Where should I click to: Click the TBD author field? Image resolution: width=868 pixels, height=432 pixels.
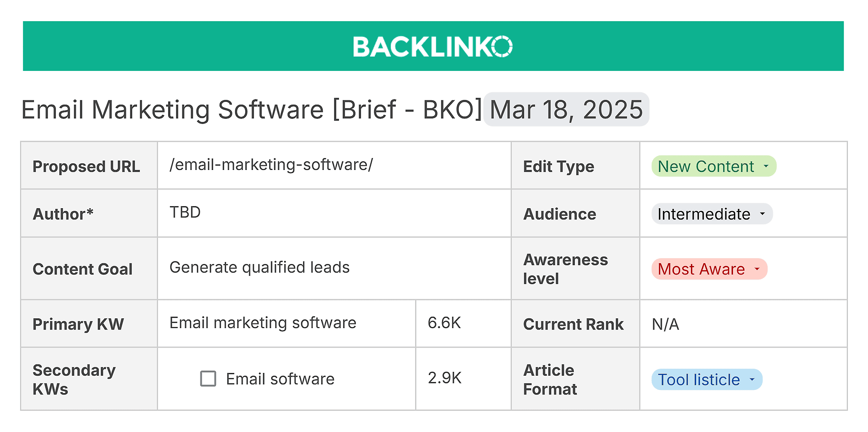click(x=185, y=213)
